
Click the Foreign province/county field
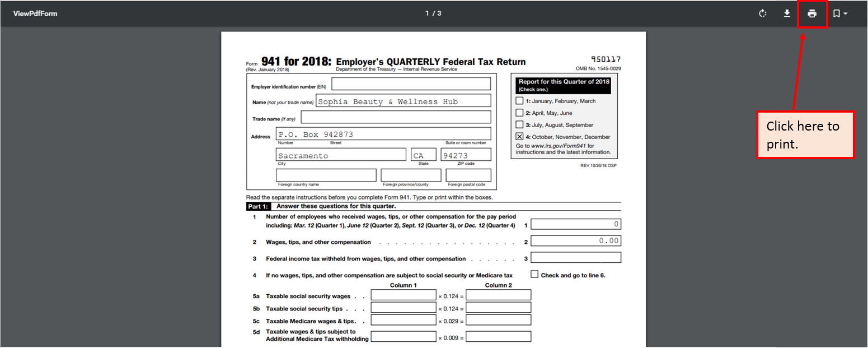(x=411, y=175)
